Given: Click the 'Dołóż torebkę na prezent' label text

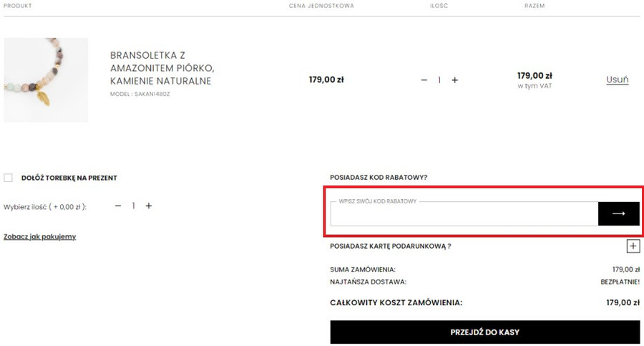Looking at the screenshot, I should [69, 178].
